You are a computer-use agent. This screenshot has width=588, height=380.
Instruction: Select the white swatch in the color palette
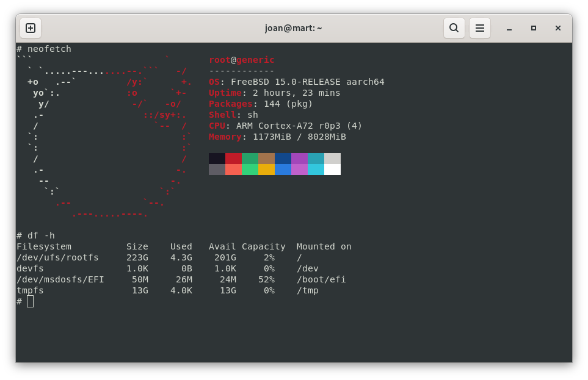click(333, 170)
